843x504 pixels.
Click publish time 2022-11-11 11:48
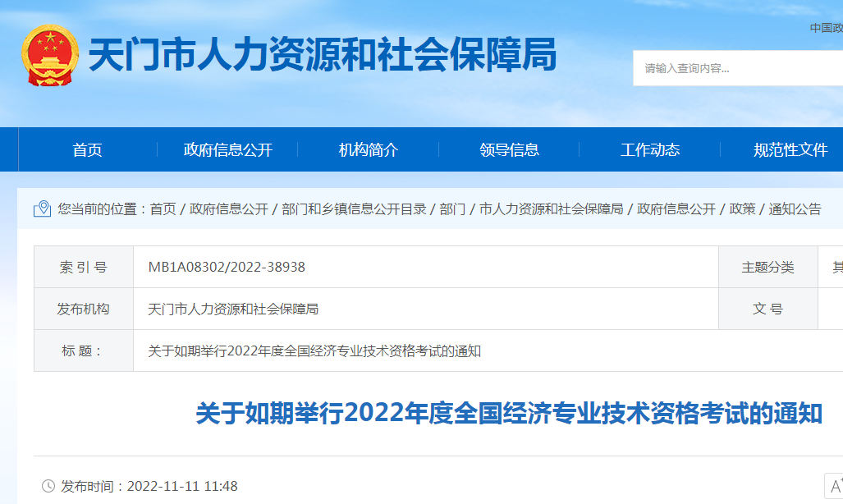pos(182,486)
